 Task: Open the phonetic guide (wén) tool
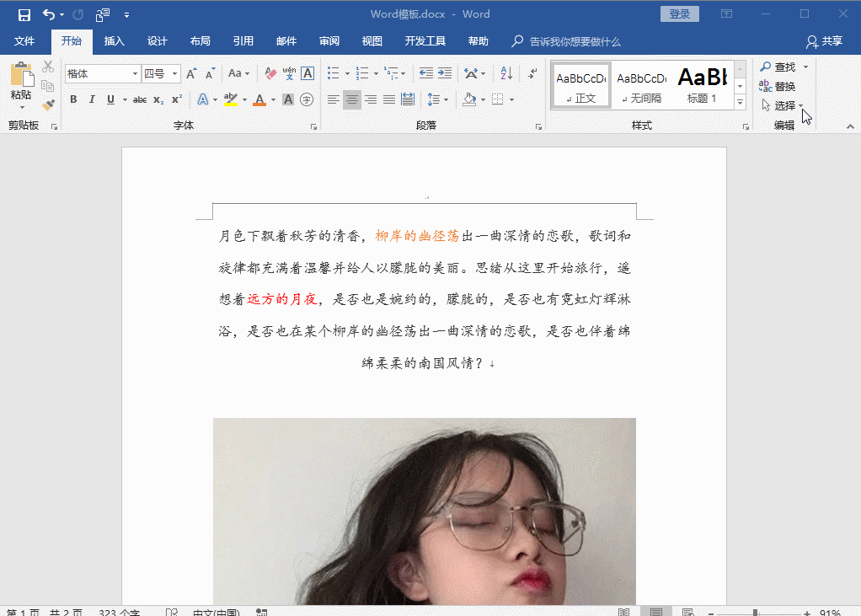pos(289,73)
